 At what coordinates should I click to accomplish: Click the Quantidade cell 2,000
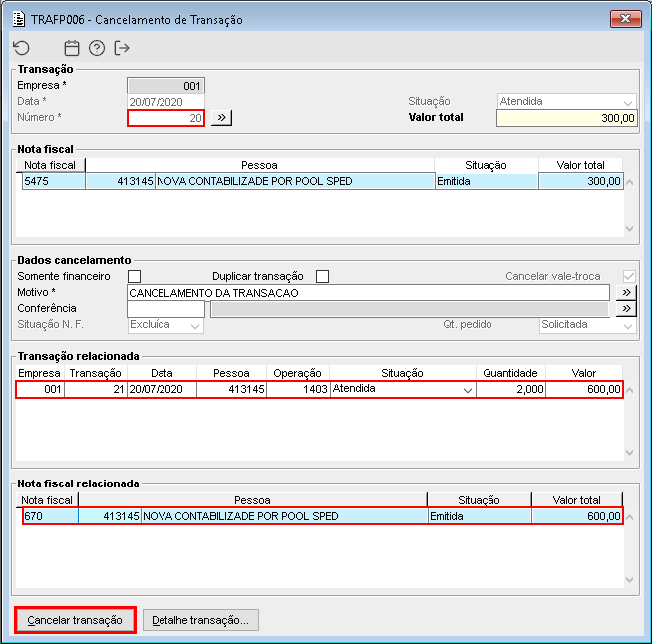[511, 389]
